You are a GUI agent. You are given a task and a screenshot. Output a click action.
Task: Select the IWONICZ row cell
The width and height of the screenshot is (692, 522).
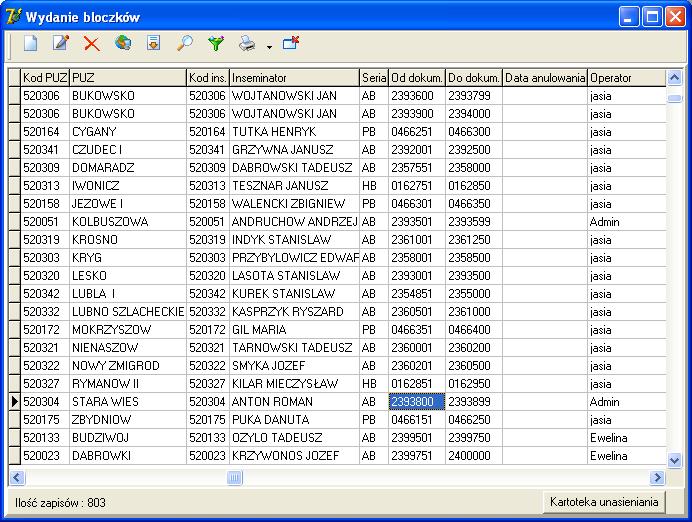click(x=128, y=185)
